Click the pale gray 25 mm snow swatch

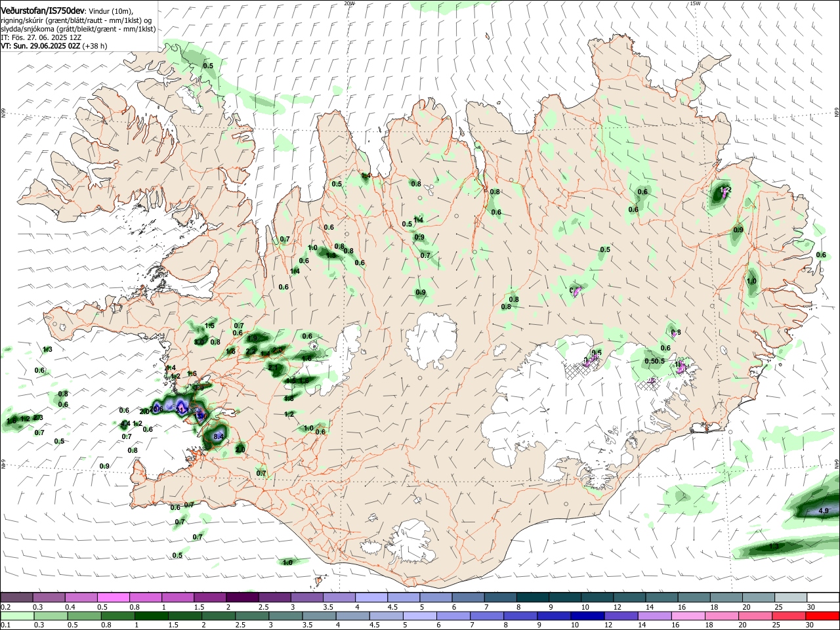tap(791, 598)
